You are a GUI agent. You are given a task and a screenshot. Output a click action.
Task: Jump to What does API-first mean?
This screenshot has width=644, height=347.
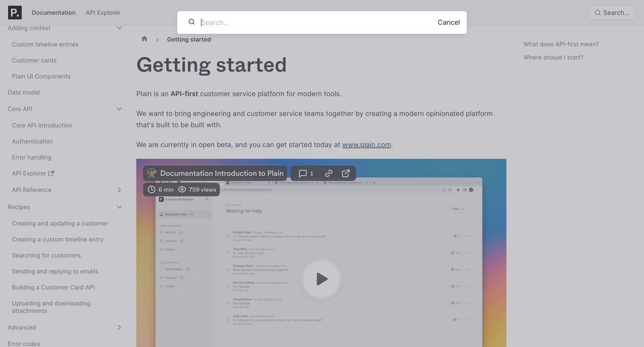[561, 44]
